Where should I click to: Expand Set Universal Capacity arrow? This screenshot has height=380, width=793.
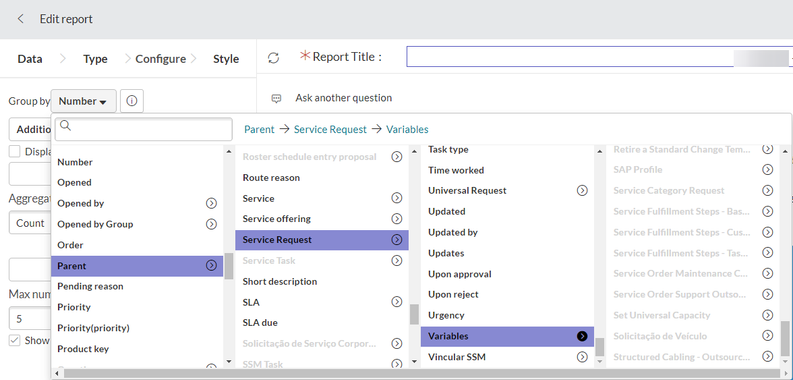768,315
